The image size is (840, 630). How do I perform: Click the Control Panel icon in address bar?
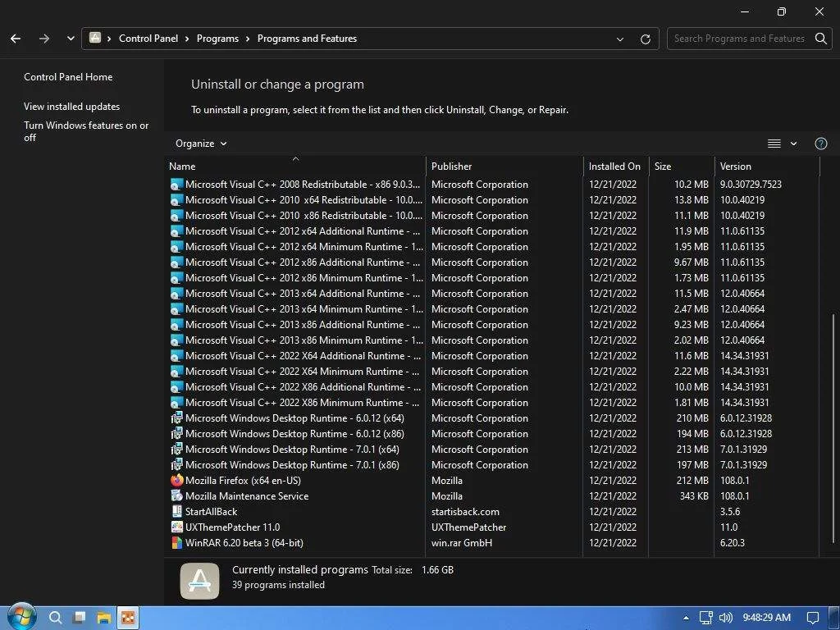[95, 38]
